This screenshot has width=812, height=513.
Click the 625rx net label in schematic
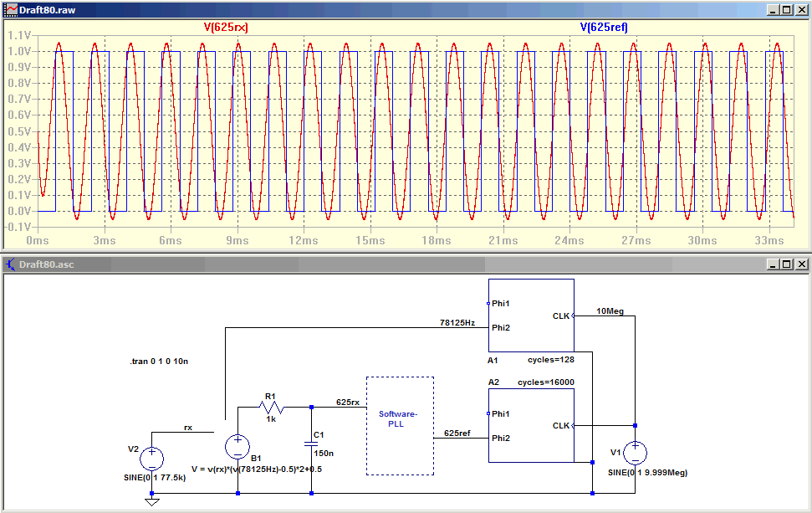pos(348,402)
